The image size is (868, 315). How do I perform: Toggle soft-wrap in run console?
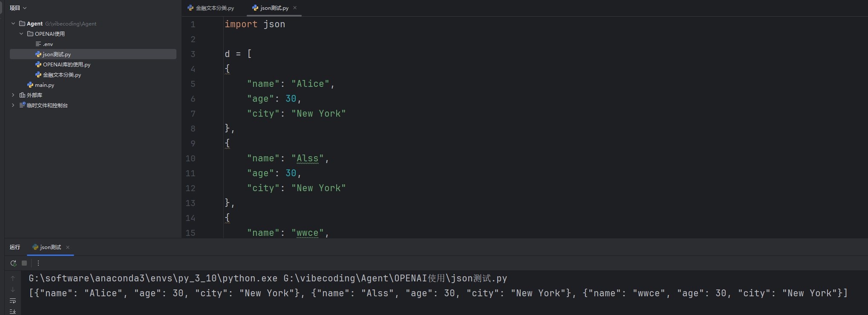click(13, 301)
